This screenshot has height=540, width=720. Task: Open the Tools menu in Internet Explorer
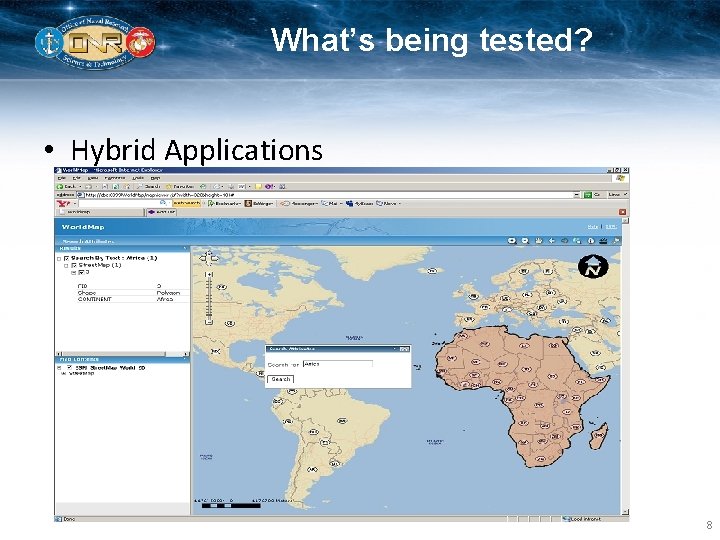tap(138, 178)
